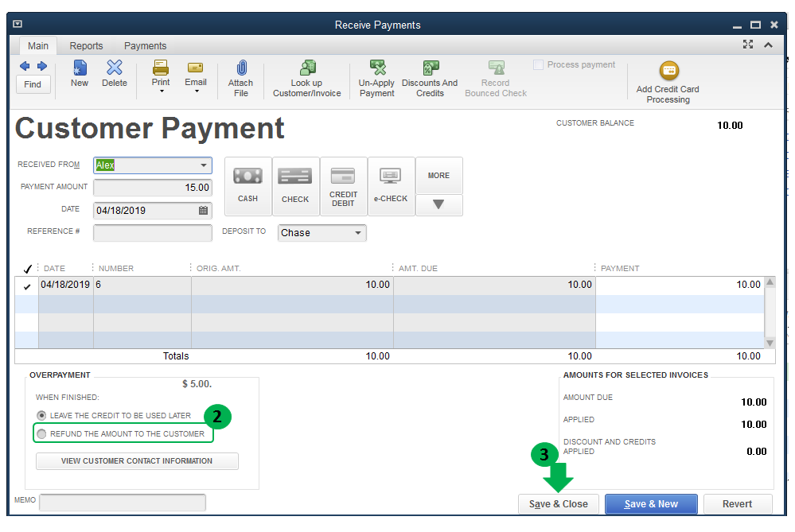The width and height of the screenshot is (795, 532).
Task: Click the Reference # field
Action: [x=153, y=232]
